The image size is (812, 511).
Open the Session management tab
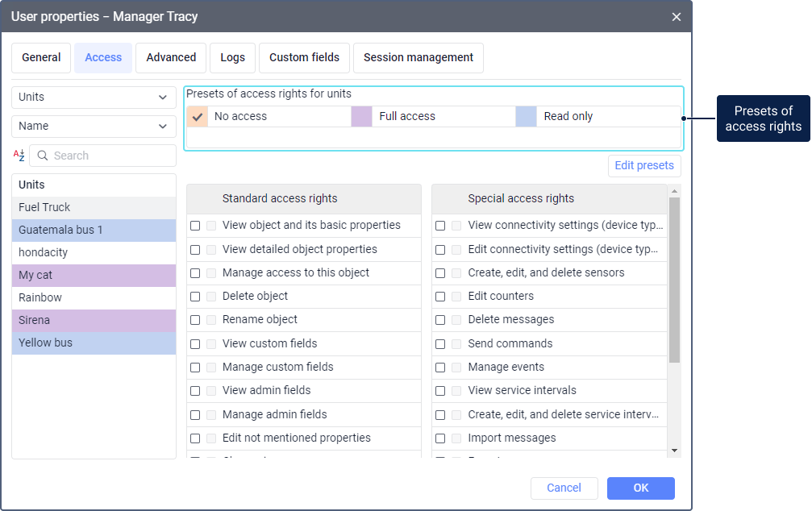(x=418, y=58)
